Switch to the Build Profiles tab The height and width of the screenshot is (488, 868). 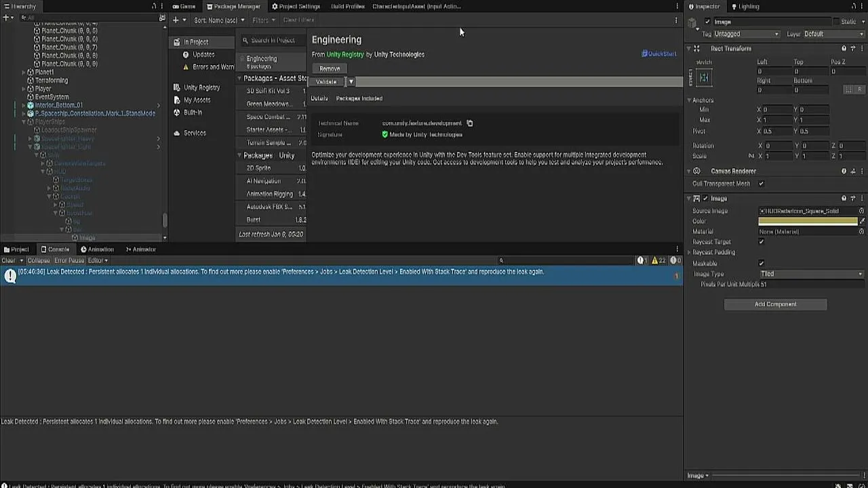coord(347,6)
